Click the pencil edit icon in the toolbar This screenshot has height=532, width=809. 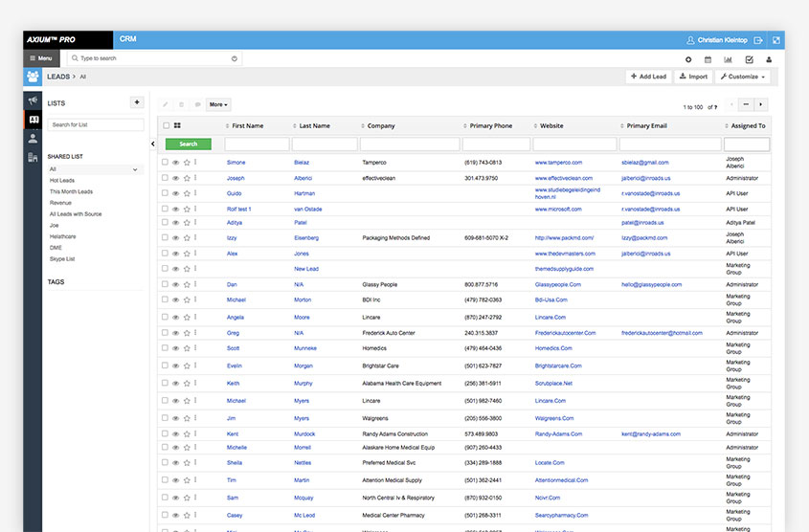165,104
